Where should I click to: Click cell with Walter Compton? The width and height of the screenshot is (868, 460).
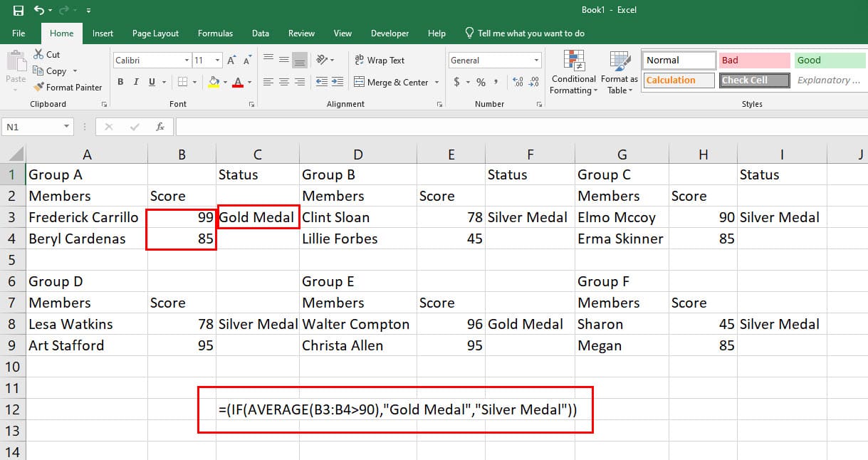click(x=358, y=324)
